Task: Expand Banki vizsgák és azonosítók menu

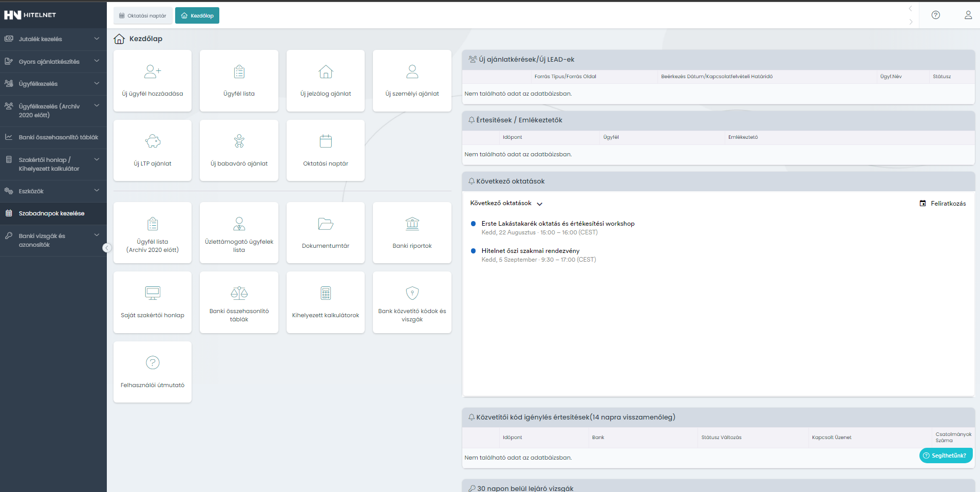Action: click(x=97, y=235)
